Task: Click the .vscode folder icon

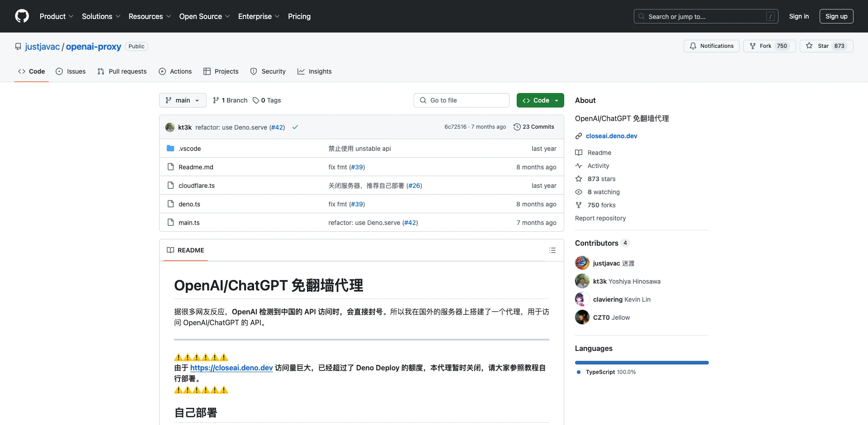Action: [170, 148]
